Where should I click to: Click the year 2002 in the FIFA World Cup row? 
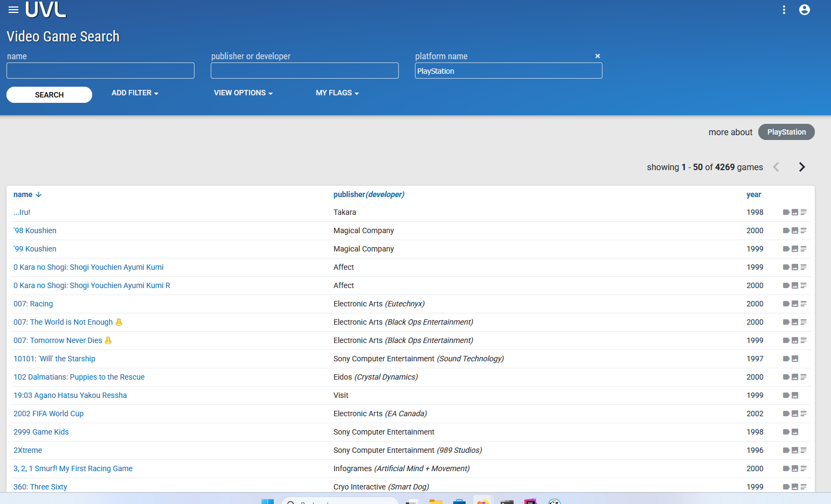755,414
